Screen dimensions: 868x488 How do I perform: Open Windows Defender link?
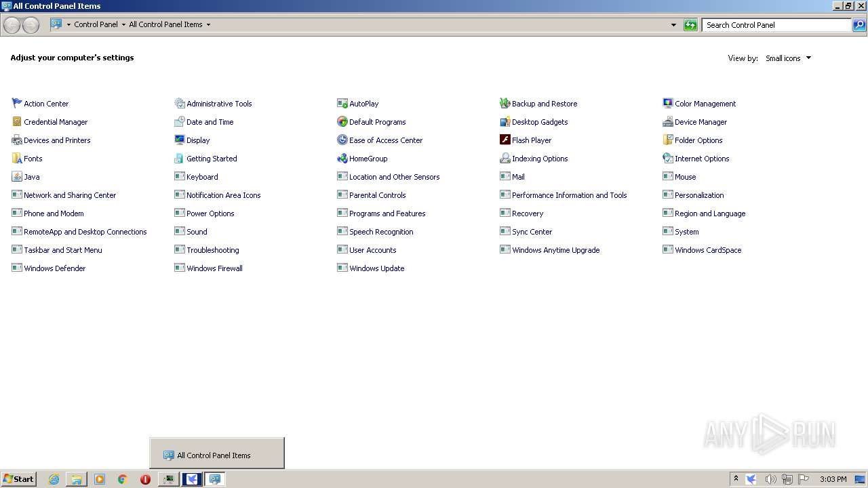54,268
